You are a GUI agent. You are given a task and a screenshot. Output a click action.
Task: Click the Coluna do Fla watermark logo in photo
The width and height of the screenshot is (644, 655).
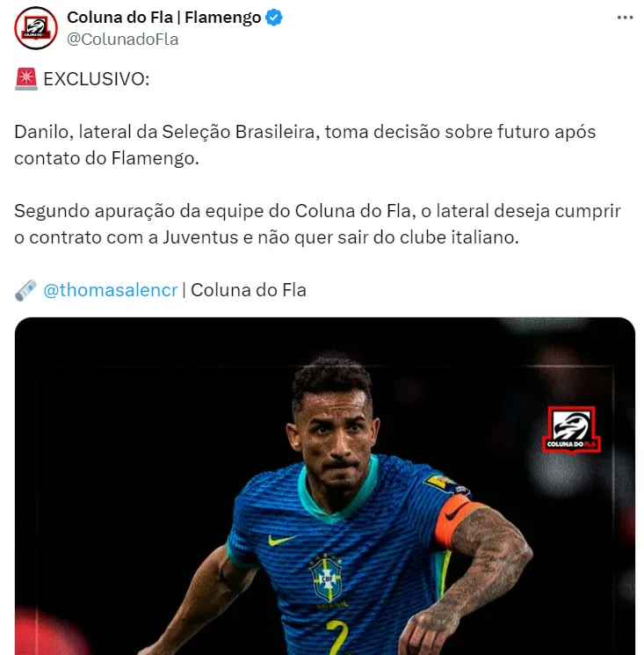571,429
